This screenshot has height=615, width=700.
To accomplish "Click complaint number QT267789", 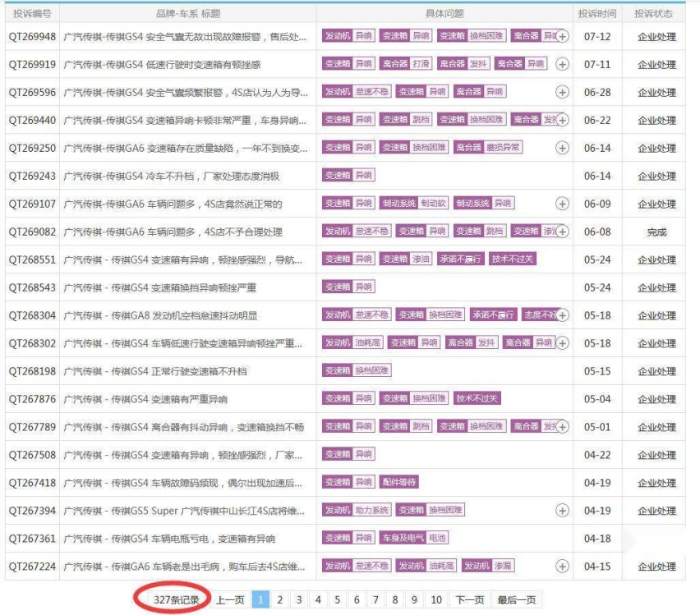I will (x=32, y=427).
